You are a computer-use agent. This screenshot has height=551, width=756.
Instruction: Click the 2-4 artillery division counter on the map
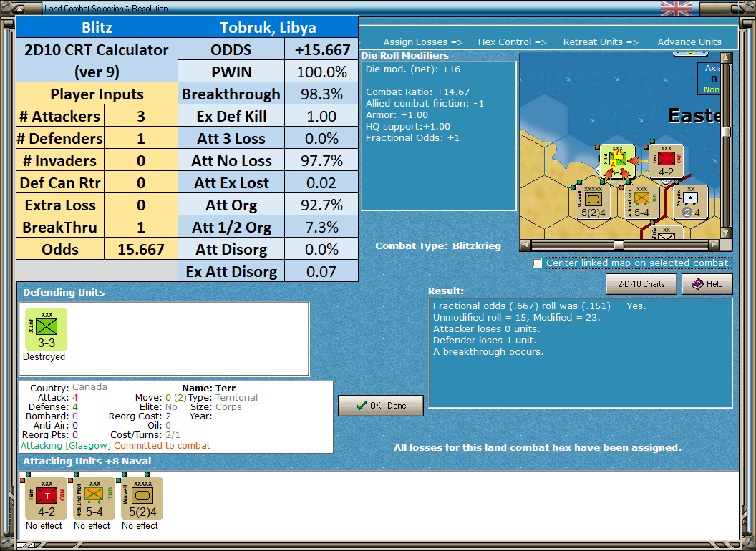pyautogui.click(x=690, y=203)
